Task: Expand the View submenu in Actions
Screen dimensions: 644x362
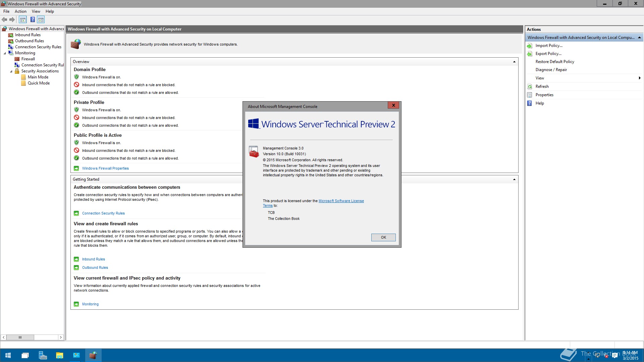Action: click(640, 78)
